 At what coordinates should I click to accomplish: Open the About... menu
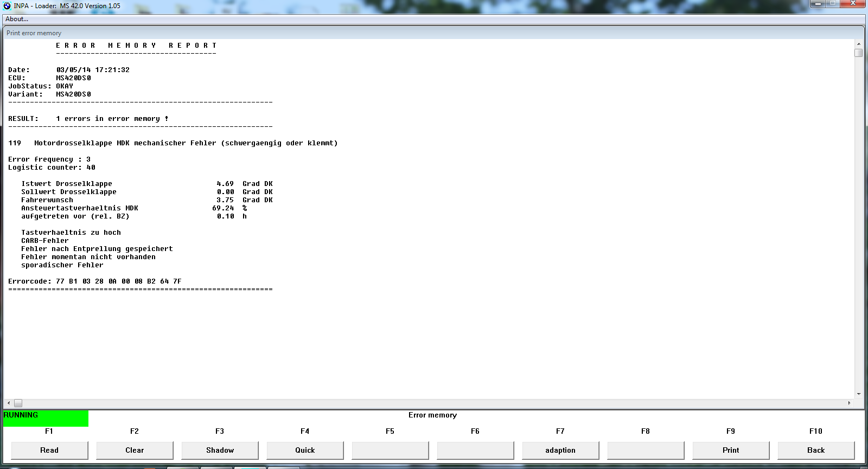coord(17,19)
